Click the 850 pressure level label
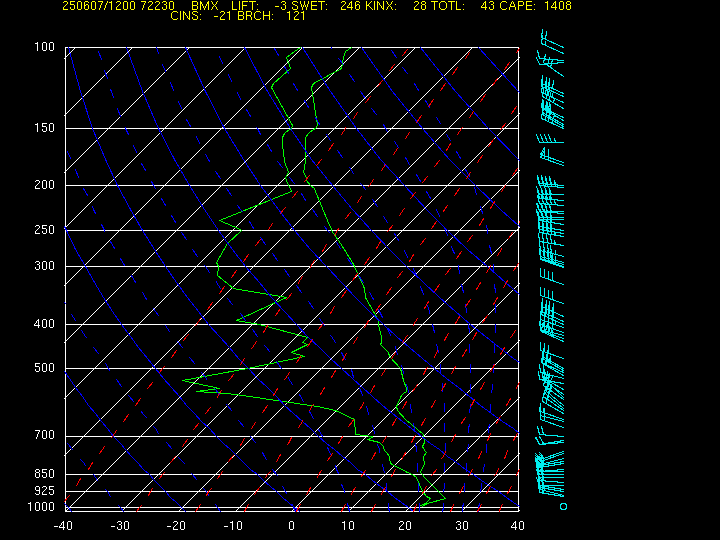Viewport: 720px width, 540px height. 45,473
